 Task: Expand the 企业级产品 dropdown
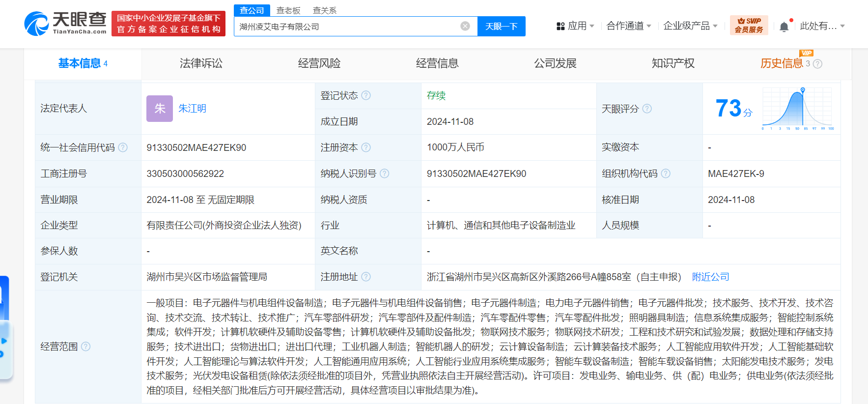tap(690, 26)
